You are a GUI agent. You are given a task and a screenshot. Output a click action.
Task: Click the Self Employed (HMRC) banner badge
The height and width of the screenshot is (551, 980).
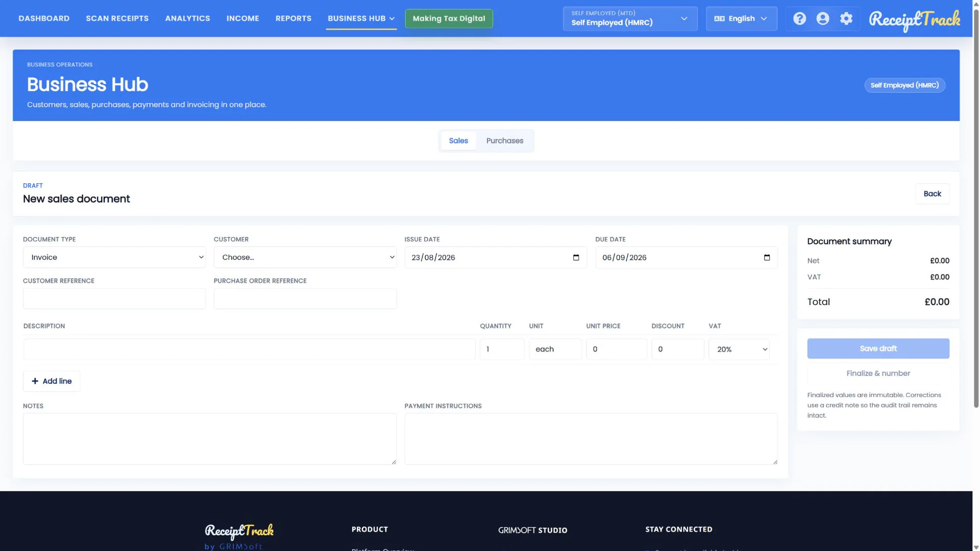point(904,85)
